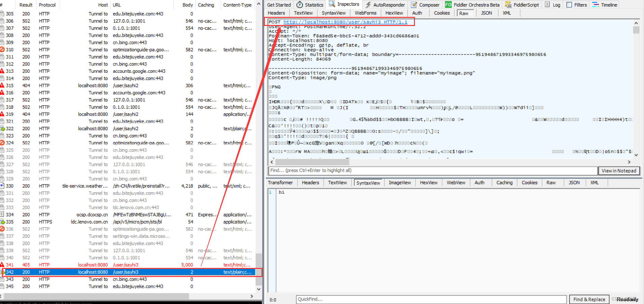The image size is (644, 304).
Task: Click blocked icon of session 324
Action: pyautogui.click(x=2, y=143)
